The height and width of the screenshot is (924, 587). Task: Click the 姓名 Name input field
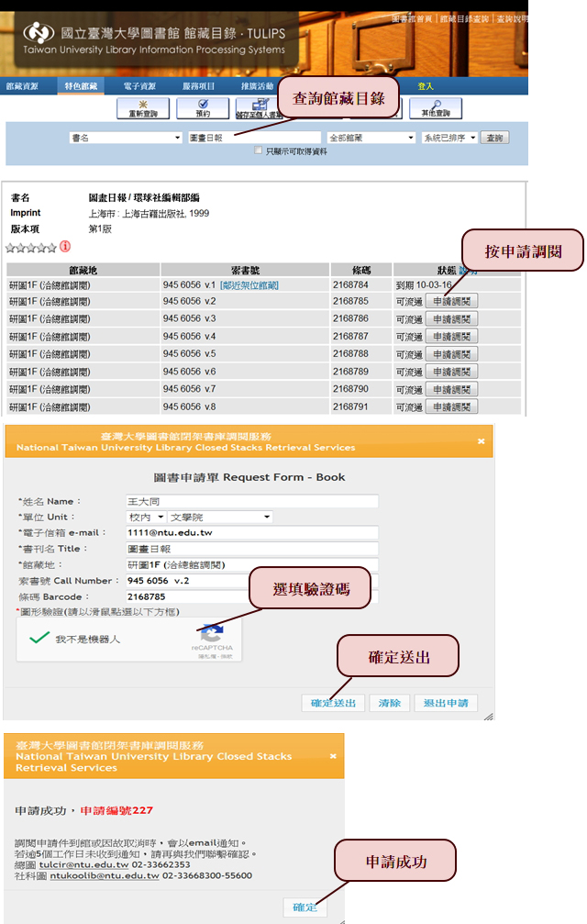[252, 502]
